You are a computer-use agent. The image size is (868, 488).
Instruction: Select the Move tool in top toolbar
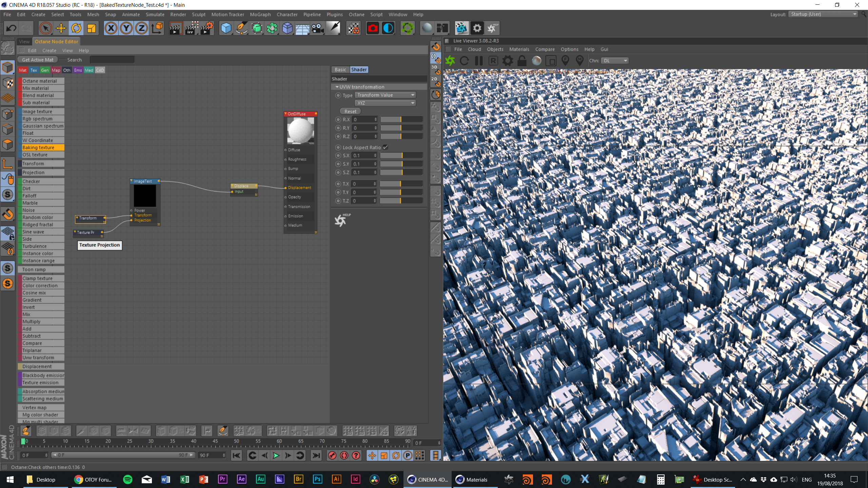[61, 28]
